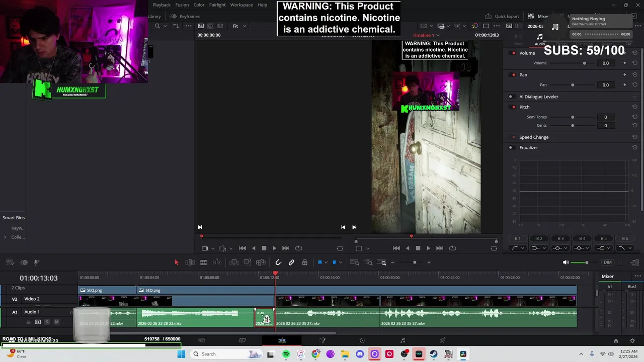Reset the Volume section
This screenshot has width=644, height=362.
635,53
